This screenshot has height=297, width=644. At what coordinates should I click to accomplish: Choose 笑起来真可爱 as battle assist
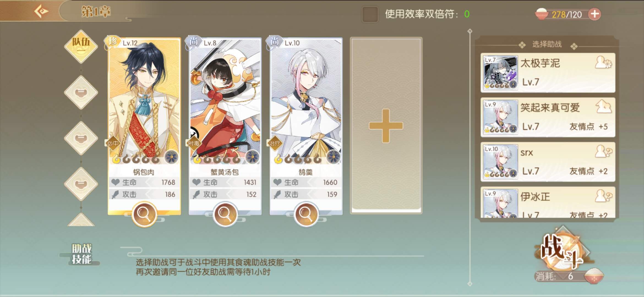coord(548,117)
